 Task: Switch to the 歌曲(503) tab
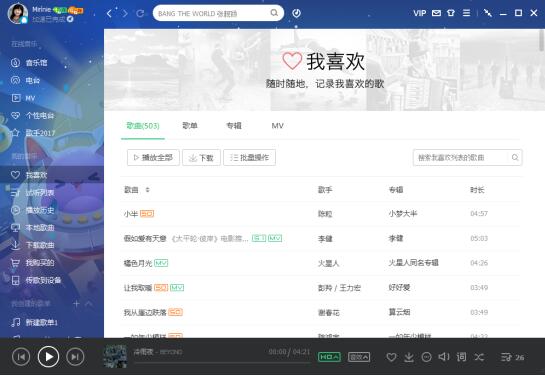(143, 126)
